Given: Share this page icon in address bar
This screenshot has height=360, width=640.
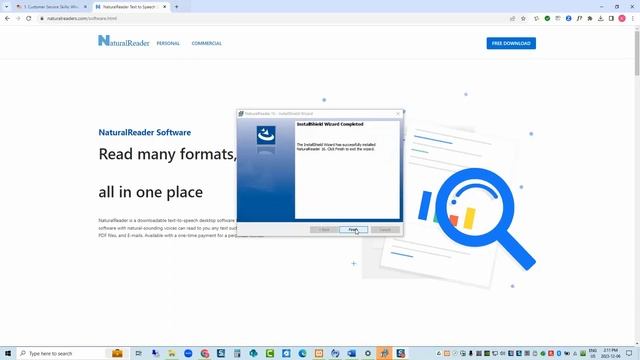Looking at the screenshot, I should [x=513, y=18].
